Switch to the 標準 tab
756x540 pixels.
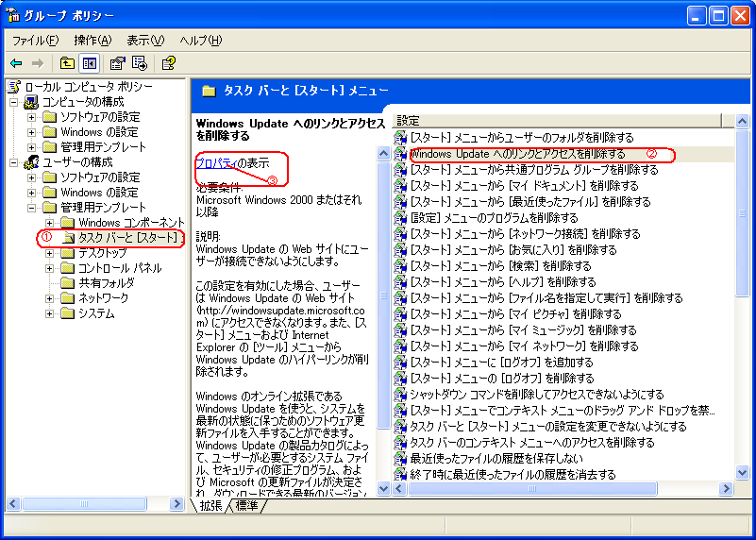[x=246, y=506]
